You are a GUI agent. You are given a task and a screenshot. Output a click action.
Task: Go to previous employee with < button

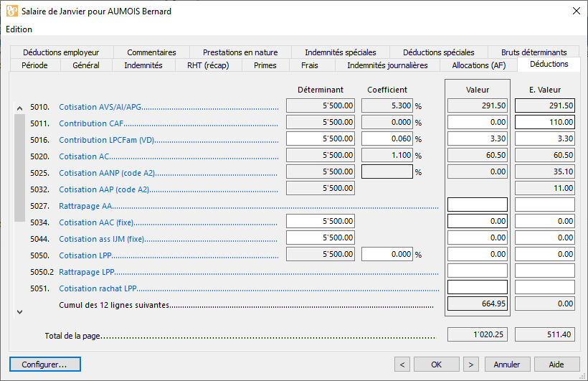[402, 364]
